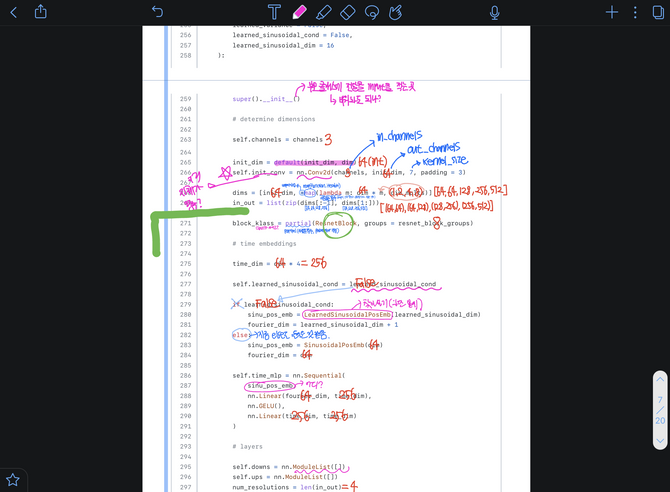
Task: Select the Eraser tool
Action: (347, 12)
